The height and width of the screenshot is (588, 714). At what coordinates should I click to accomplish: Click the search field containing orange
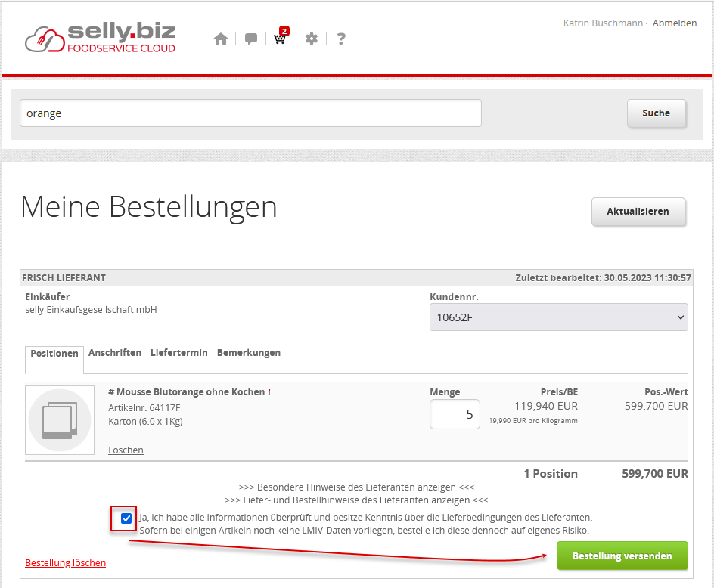[x=250, y=113]
